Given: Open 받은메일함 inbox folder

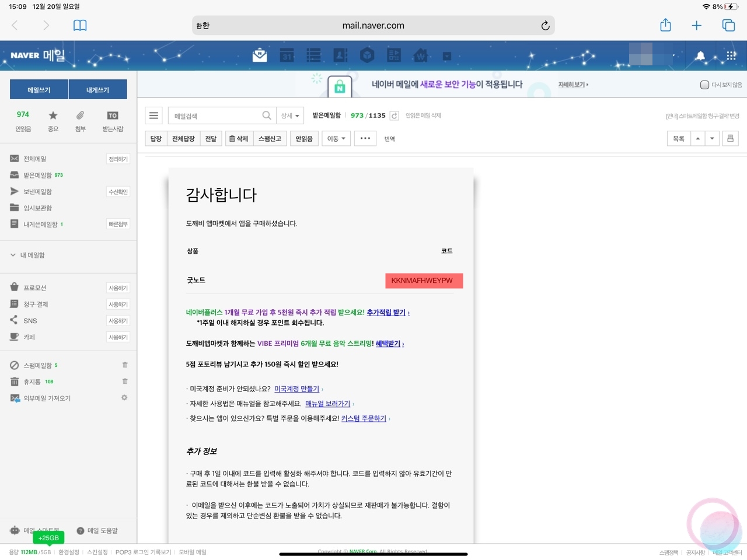Looking at the screenshot, I should (38, 175).
